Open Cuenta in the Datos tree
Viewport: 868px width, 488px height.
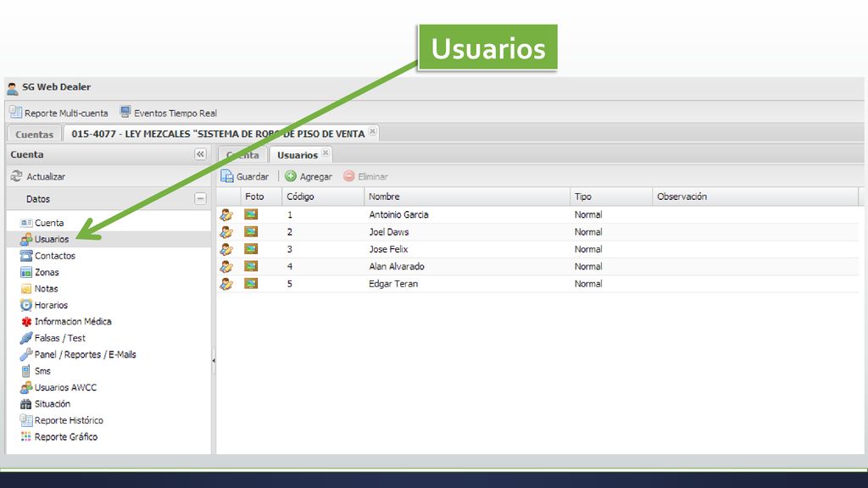42,223
